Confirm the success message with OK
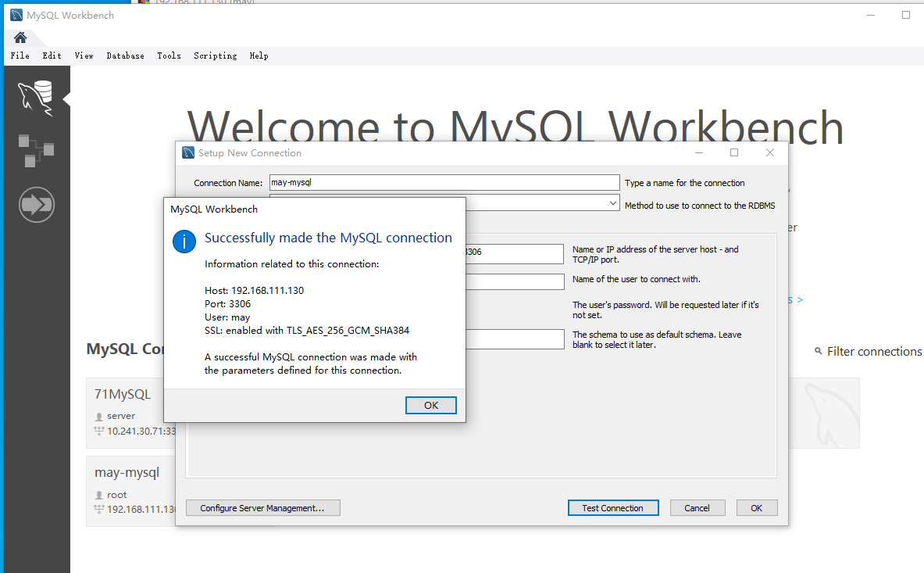The width and height of the screenshot is (924, 573). 431,405
